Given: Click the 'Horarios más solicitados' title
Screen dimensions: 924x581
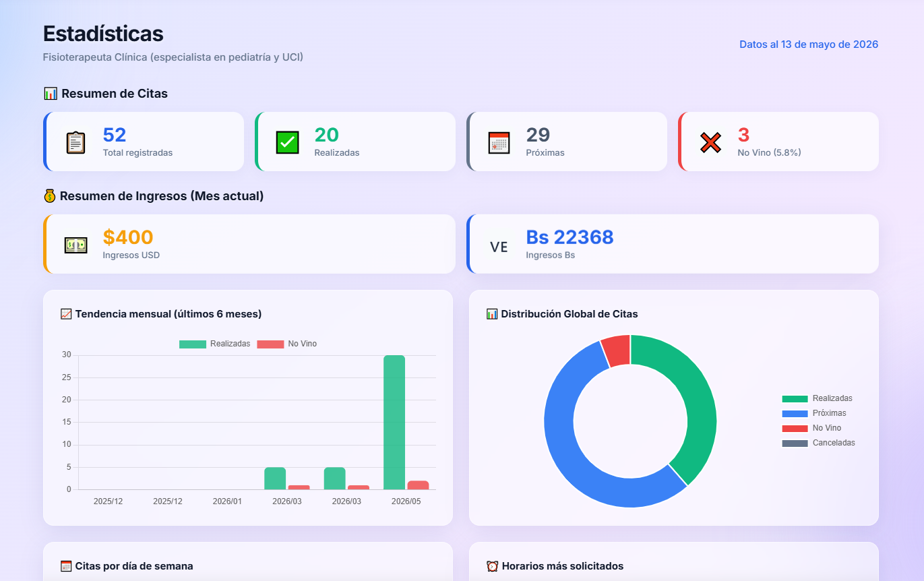Looking at the screenshot, I should point(563,566).
